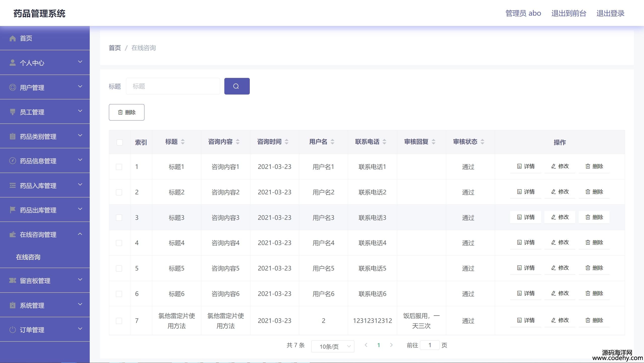Click the 留言板管理 sidebar icon

tap(13, 281)
